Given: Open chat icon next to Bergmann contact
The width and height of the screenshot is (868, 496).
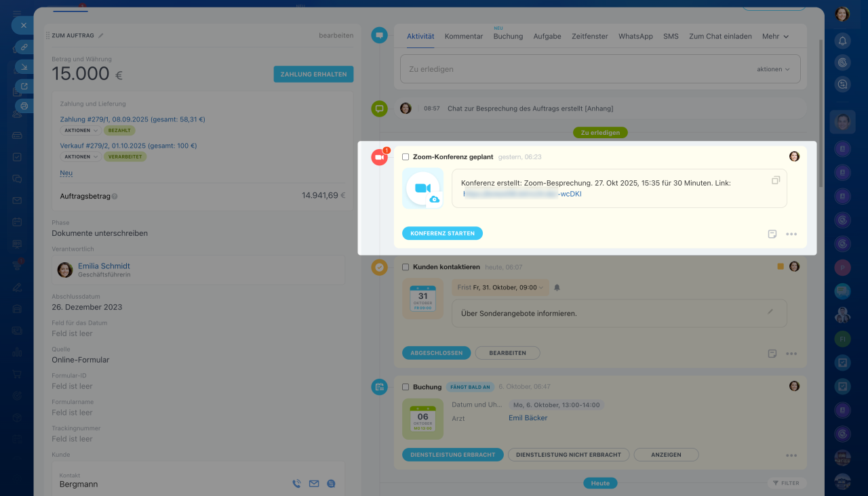Looking at the screenshot, I should (x=331, y=484).
